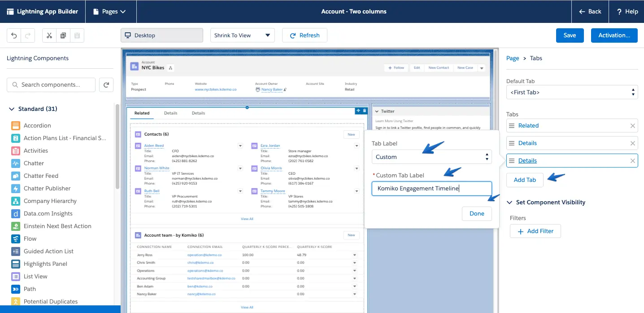Collapse the Twitter card
Image resolution: width=644 pixels, height=313 pixels.
[x=377, y=111]
